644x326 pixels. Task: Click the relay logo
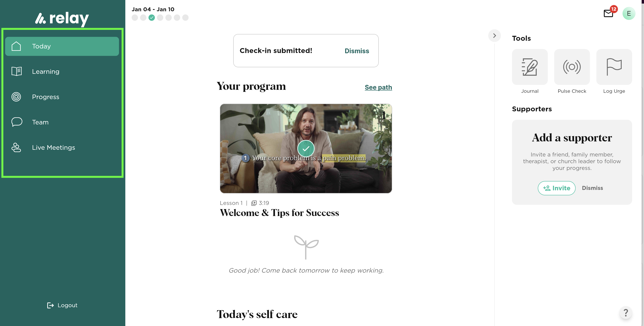pyautogui.click(x=62, y=18)
